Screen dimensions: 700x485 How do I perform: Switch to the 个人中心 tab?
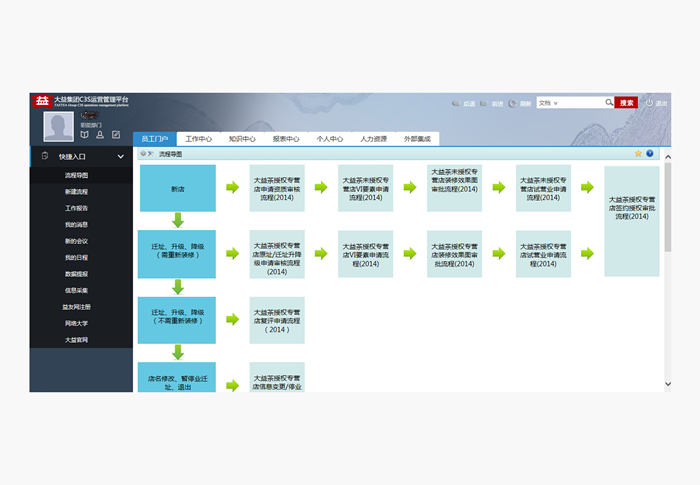pyautogui.click(x=329, y=139)
